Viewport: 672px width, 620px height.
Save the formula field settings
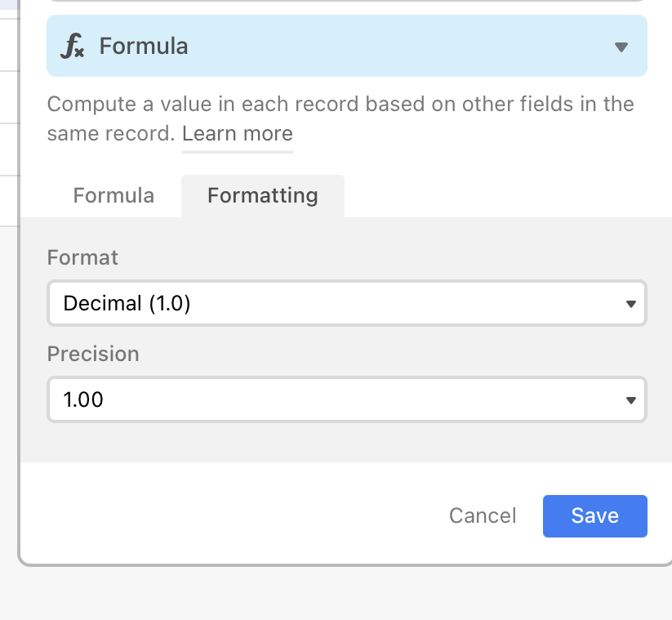[x=595, y=515]
